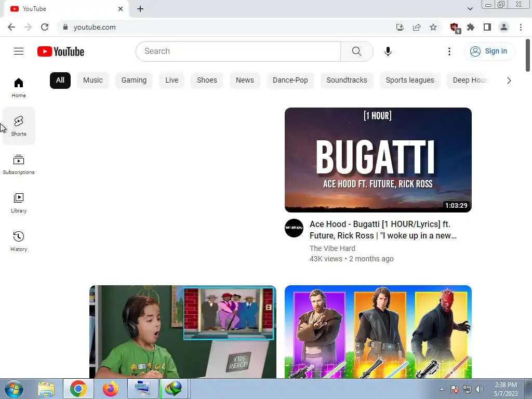Click the browser forward arrow

pyautogui.click(x=28, y=27)
